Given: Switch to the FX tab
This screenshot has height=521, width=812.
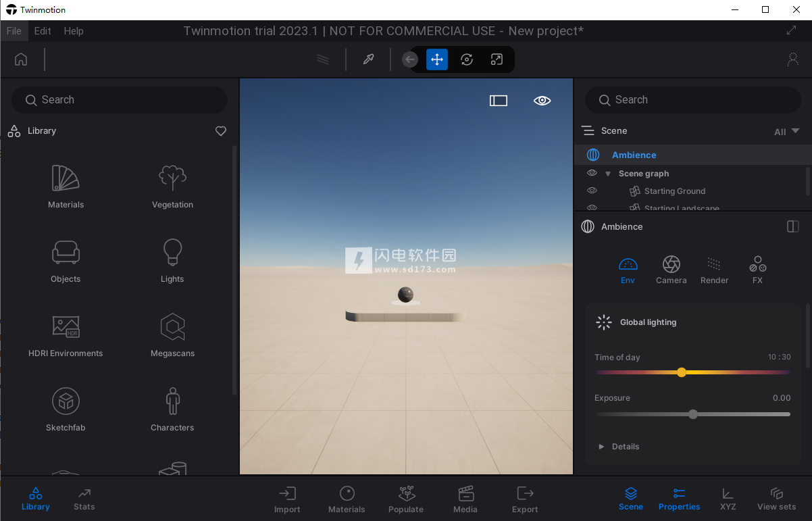Looking at the screenshot, I should [757, 270].
